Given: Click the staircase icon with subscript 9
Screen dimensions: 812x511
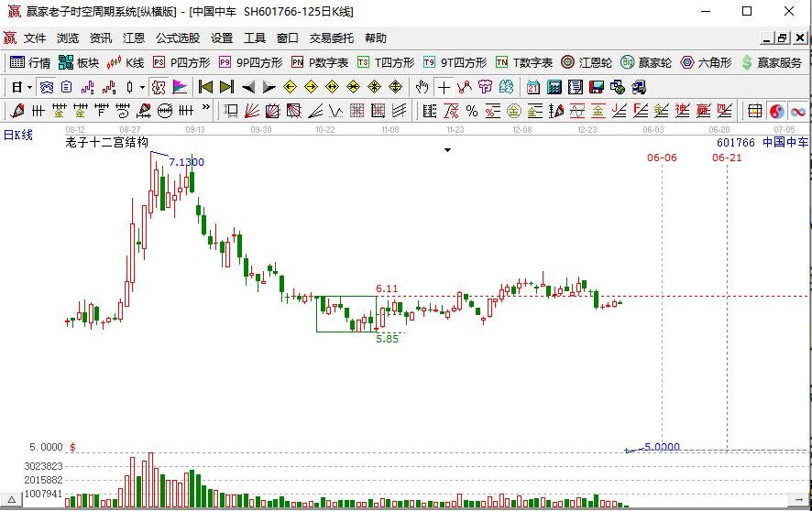Looking at the screenshot, I should (x=109, y=87).
